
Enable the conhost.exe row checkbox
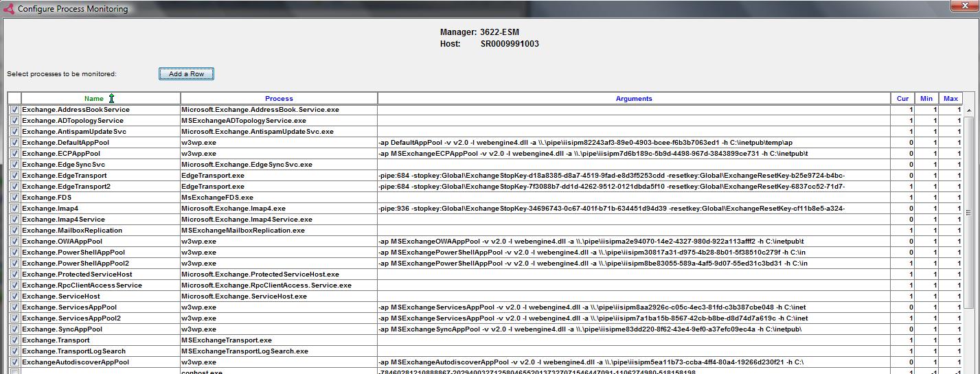[14, 371]
